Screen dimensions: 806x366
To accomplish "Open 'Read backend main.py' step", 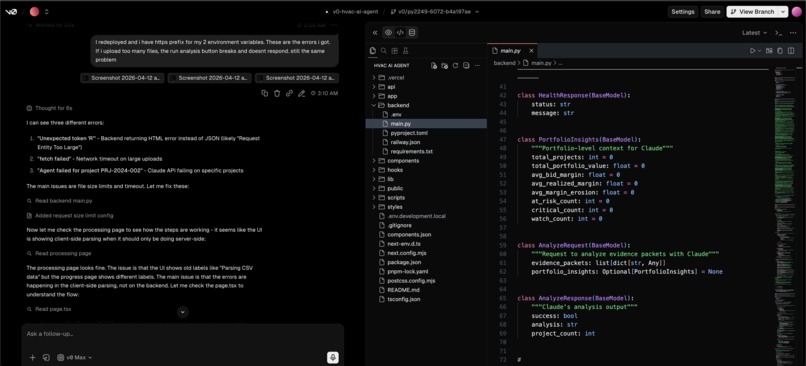I will click(60, 201).
